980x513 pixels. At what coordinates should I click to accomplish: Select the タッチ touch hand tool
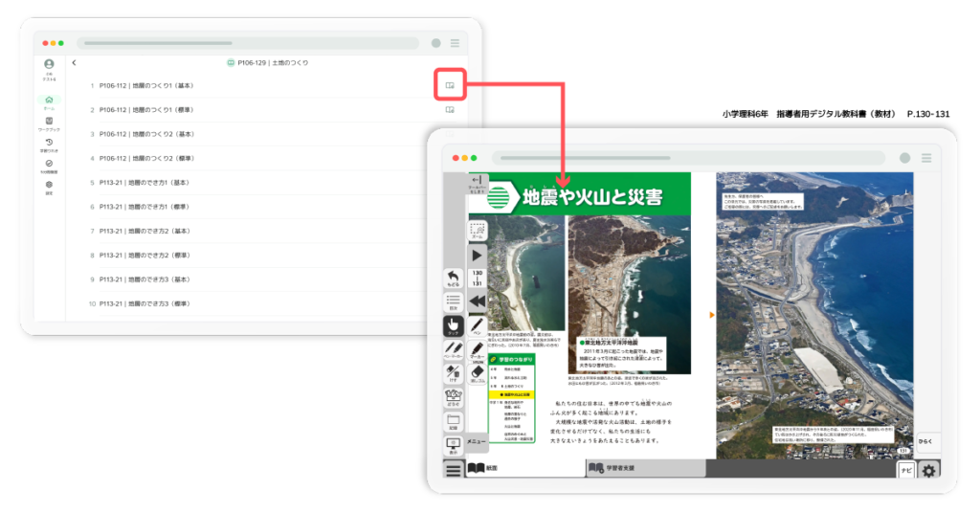pos(453,325)
